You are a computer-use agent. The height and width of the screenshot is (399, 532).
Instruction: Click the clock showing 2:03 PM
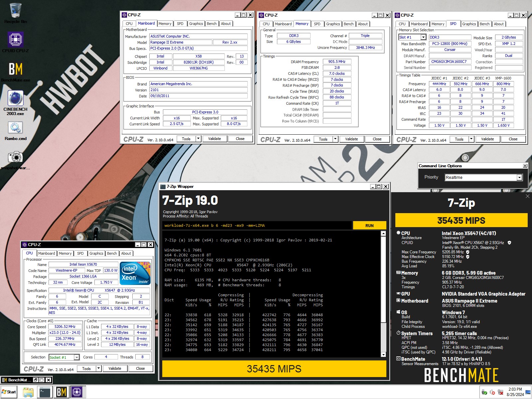515,389
